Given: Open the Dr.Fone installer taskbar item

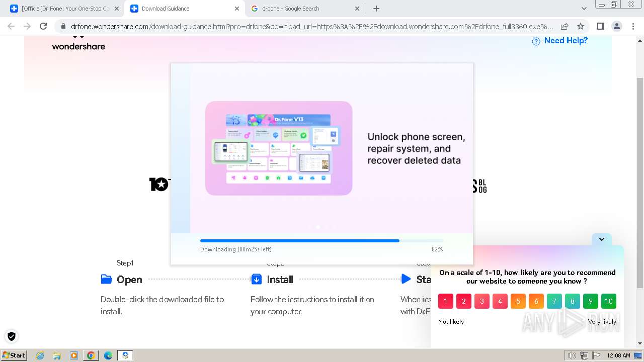Looking at the screenshot, I should 125,355.
